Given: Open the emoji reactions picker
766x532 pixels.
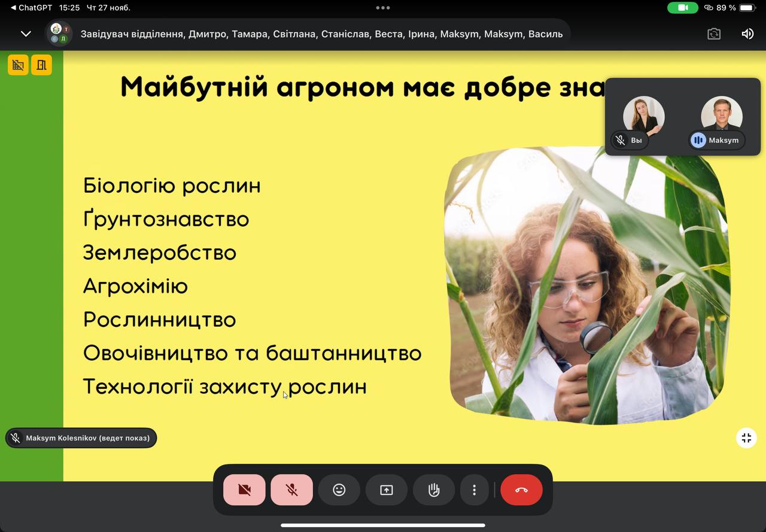Looking at the screenshot, I should (339, 490).
